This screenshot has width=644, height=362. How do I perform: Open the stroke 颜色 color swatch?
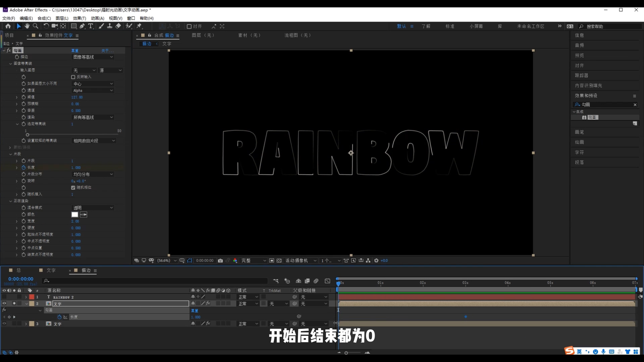click(x=74, y=215)
